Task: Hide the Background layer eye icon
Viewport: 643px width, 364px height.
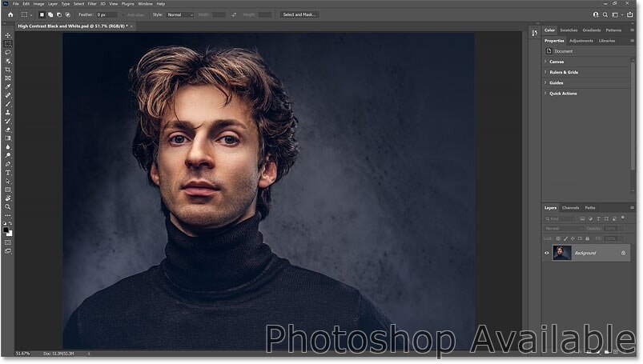Action: pos(547,253)
